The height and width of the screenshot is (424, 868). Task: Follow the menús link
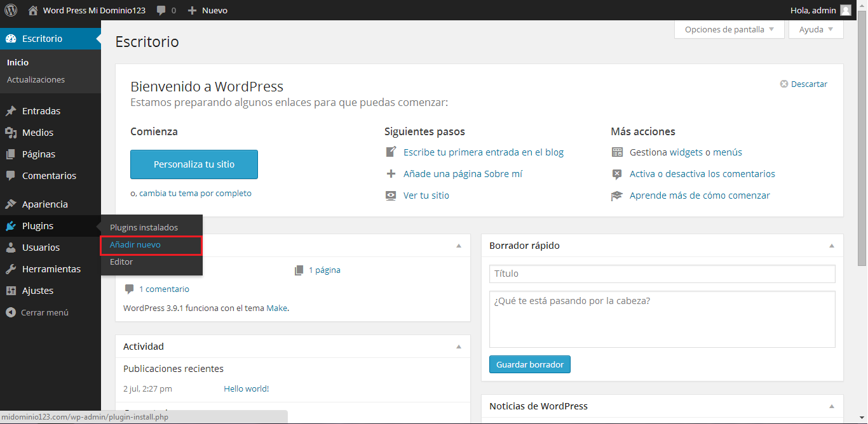[x=726, y=152]
